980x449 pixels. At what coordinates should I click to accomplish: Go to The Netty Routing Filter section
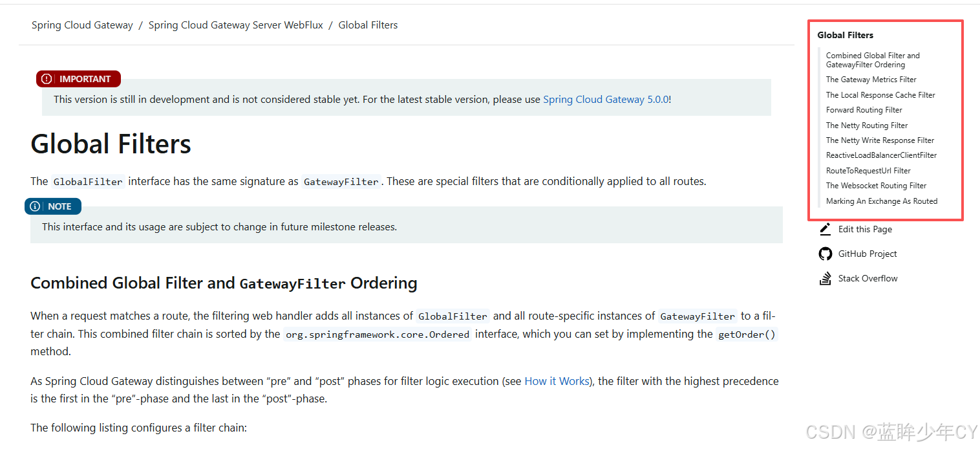[867, 126]
